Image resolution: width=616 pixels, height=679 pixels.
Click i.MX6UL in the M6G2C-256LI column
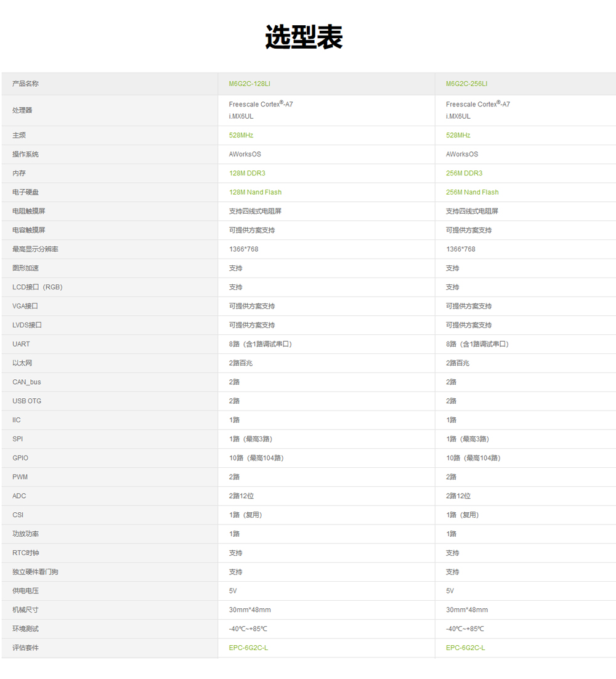[458, 116]
